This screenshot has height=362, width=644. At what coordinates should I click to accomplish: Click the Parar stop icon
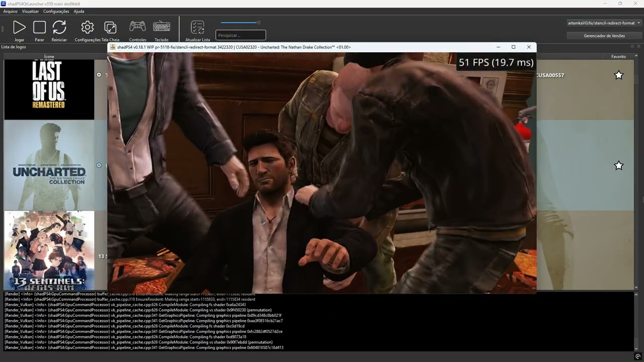pyautogui.click(x=39, y=27)
